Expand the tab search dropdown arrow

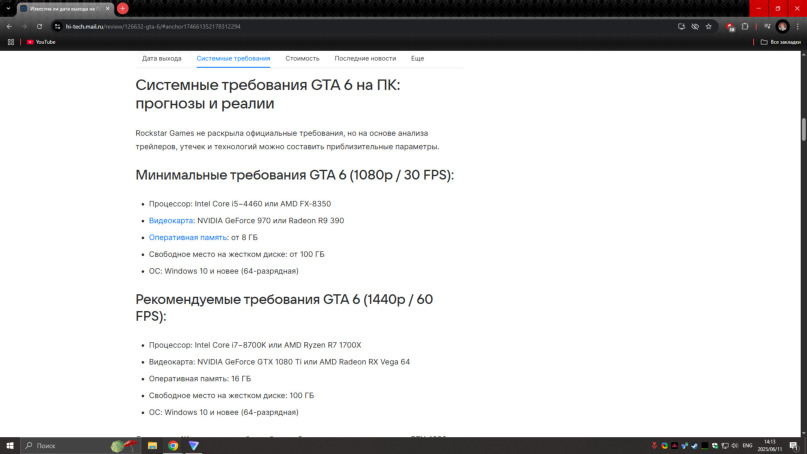(x=8, y=8)
